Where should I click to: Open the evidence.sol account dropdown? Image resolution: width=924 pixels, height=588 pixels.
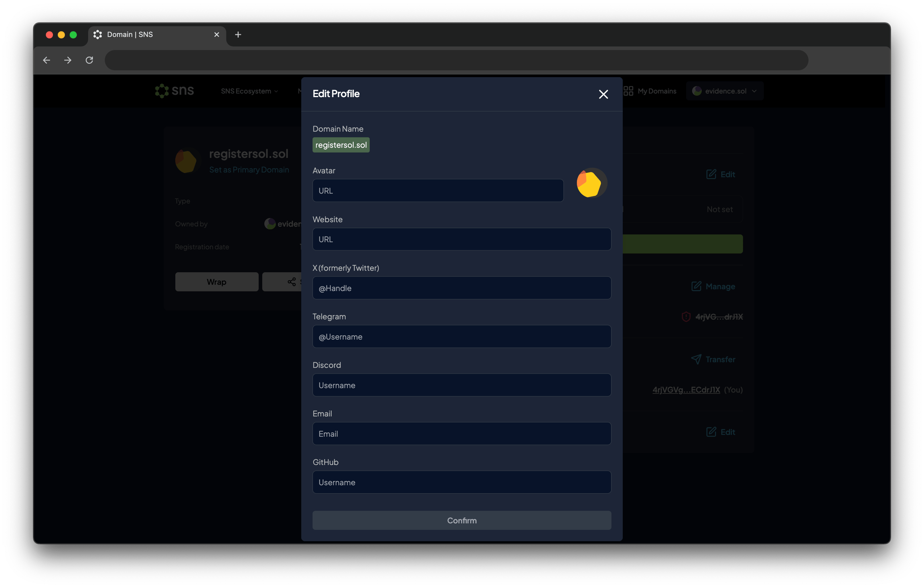pyautogui.click(x=725, y=91)
